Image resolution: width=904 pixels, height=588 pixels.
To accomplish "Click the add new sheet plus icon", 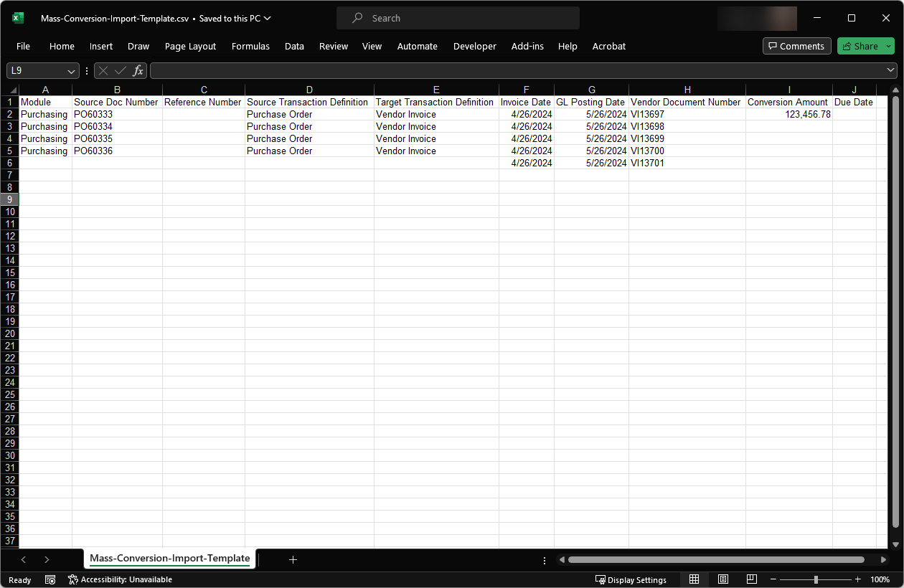I will [293, 559].
